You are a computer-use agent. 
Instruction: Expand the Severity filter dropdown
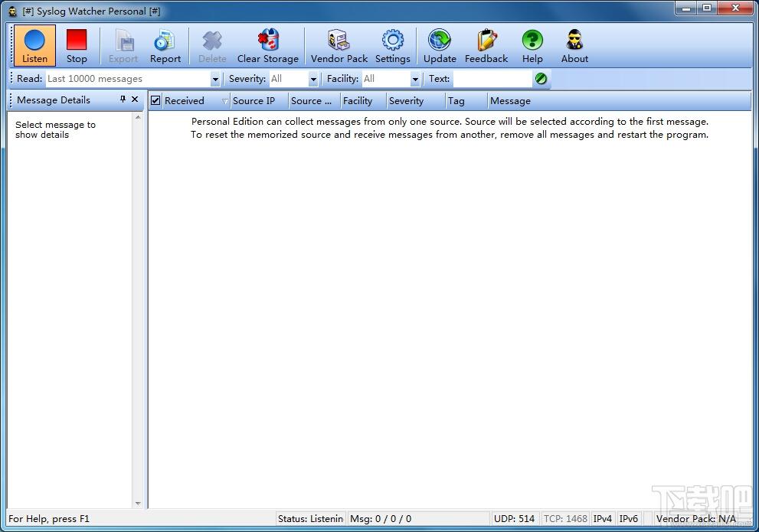[x=313, y=79]
